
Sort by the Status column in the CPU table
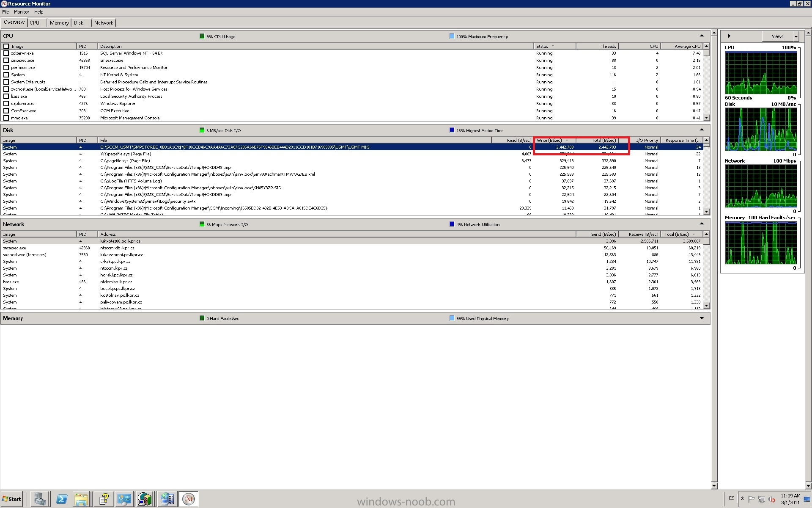(x=555, y=46)
